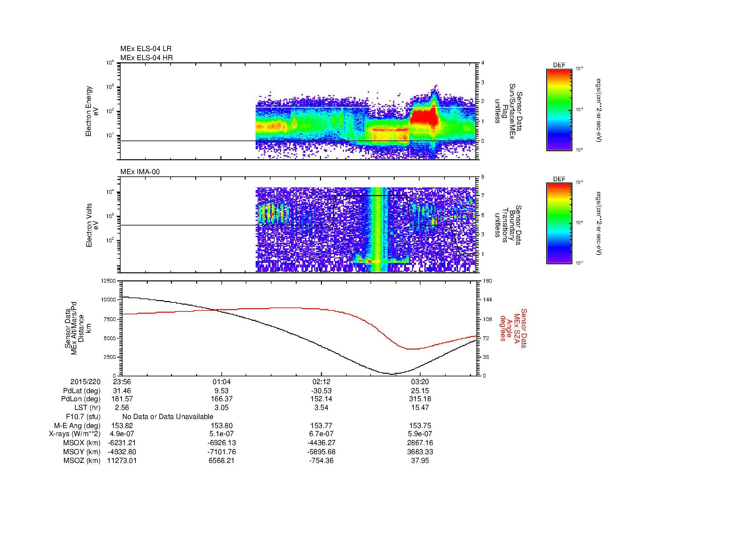756x534 pixels.
Task: Click the 'Sun/Surface/MEx Flag unitless' axis label
Action: [x=509, y=111]
